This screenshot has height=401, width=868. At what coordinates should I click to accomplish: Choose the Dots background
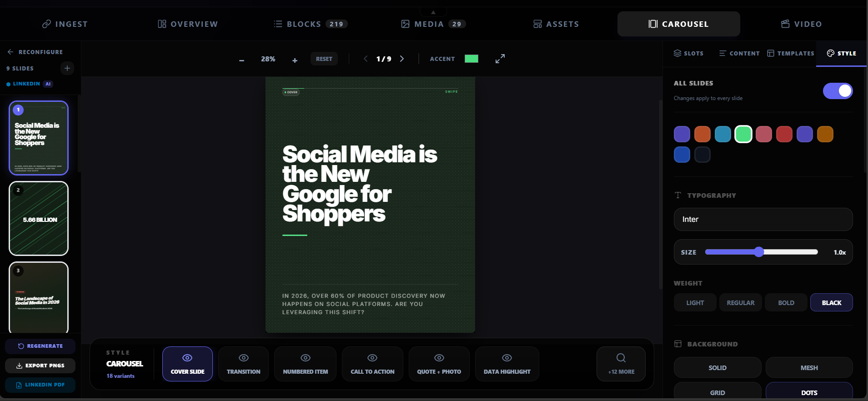pyautogui.click(x=809, y=391)
